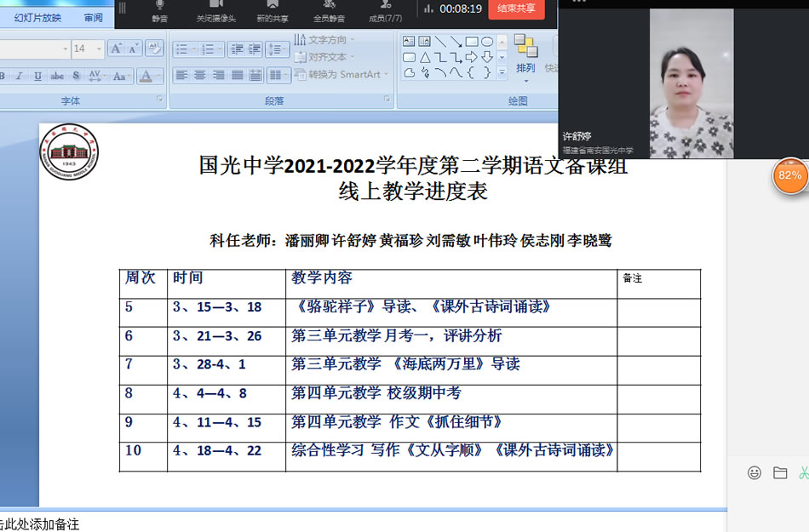Open the 对齐文本 align text menu

[324, 57]
